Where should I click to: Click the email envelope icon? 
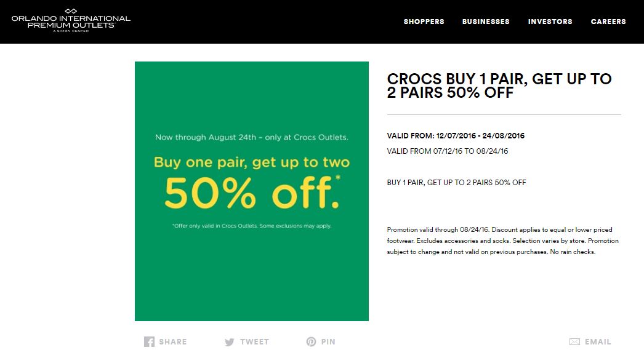tap(574, 342)
